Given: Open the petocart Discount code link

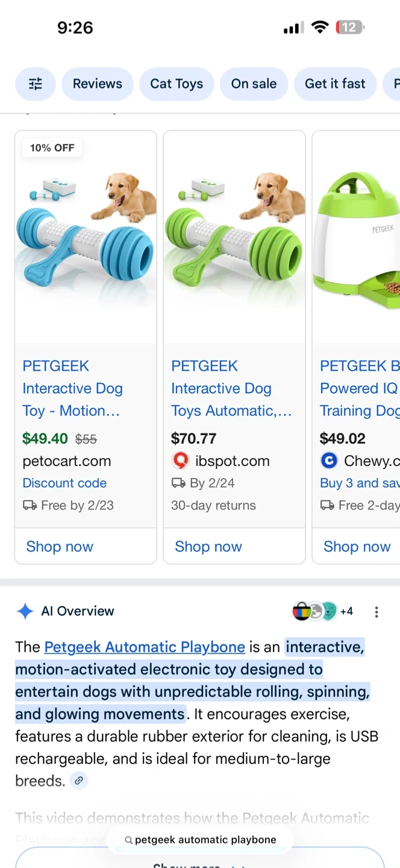Looking at the screenshot, I should [x=64, y=483].
